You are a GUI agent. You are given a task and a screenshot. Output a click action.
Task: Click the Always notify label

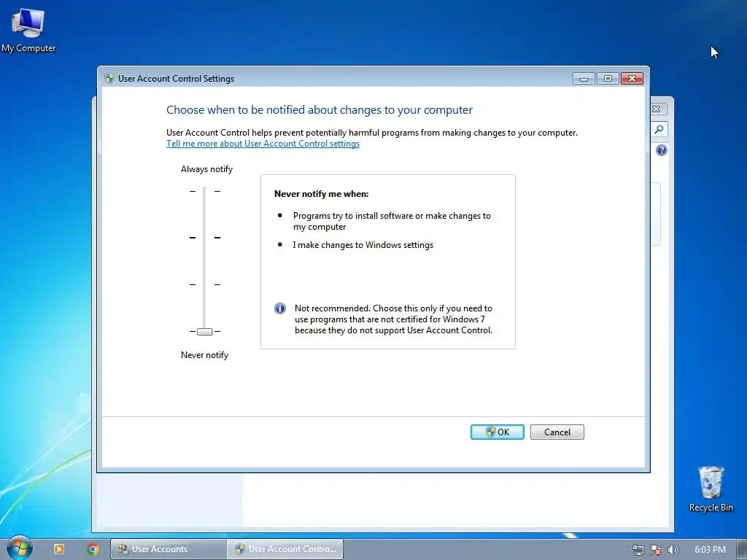pos(206,169)
